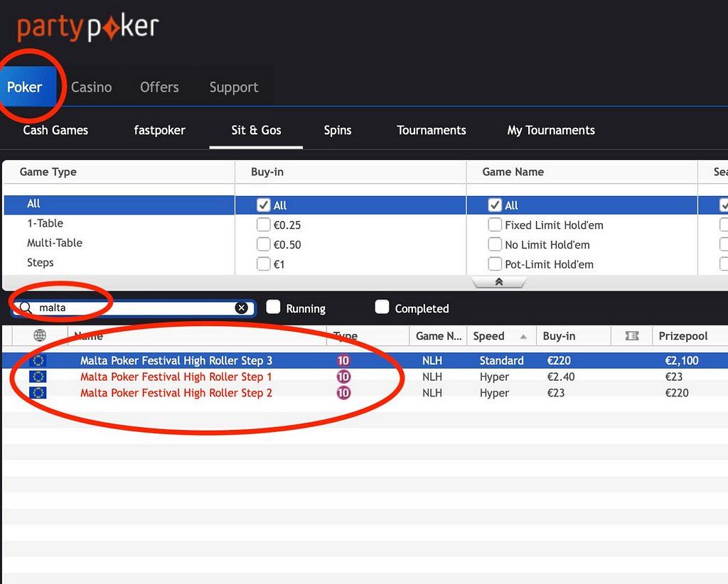Image resolution: width=728 pixels, height=584 pixels.
Task: Click EU flag of Step 2 row
Action: tap(38, 393)
